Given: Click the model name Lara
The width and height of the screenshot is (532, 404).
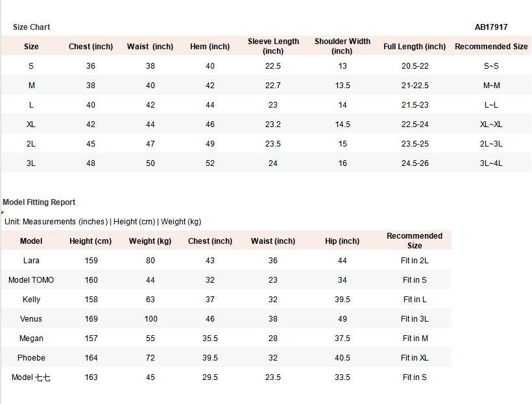Looking at the screenshot, I should [x=31, y=261].
